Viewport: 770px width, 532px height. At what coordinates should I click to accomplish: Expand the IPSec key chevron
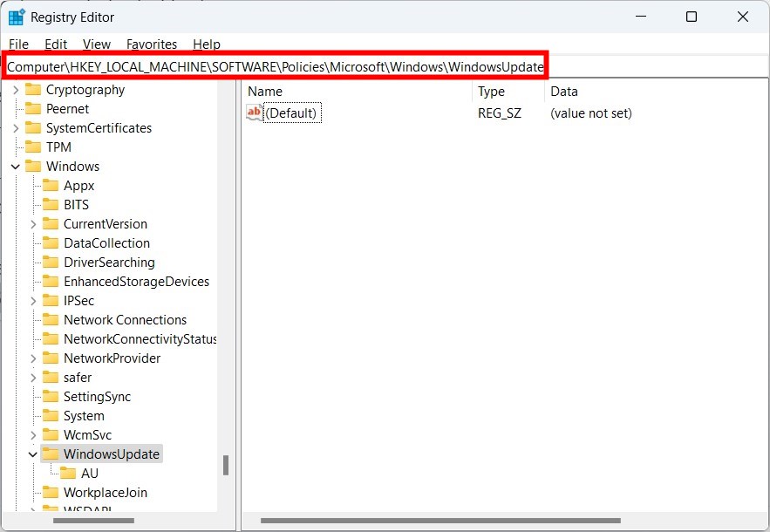(x=33, y=300)
